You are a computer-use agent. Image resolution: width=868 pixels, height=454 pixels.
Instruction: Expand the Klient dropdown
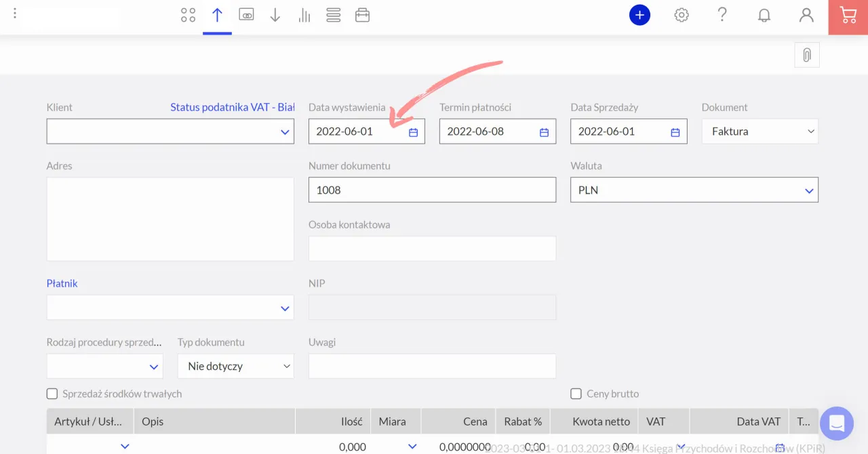(x=285, y=132)
